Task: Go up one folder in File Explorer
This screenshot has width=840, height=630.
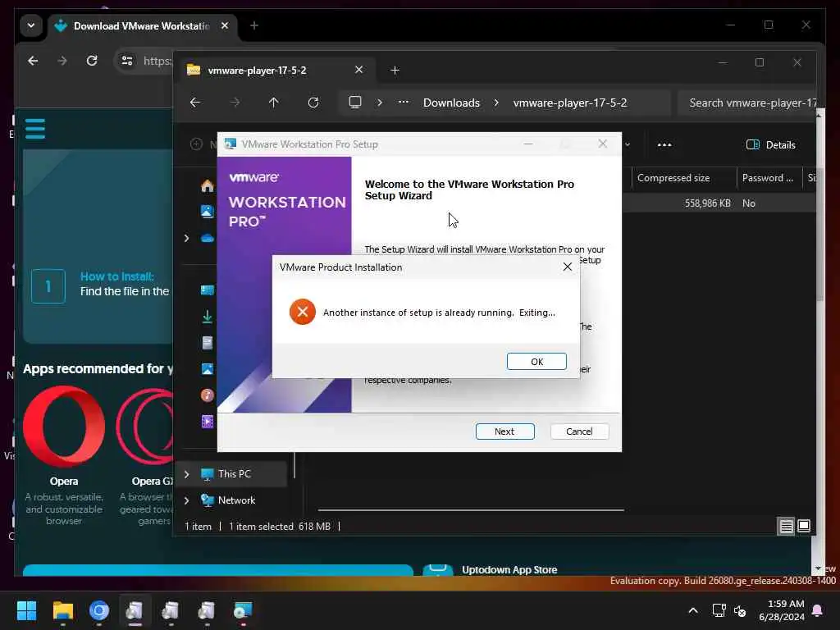Action: click(x=274, y=103)
